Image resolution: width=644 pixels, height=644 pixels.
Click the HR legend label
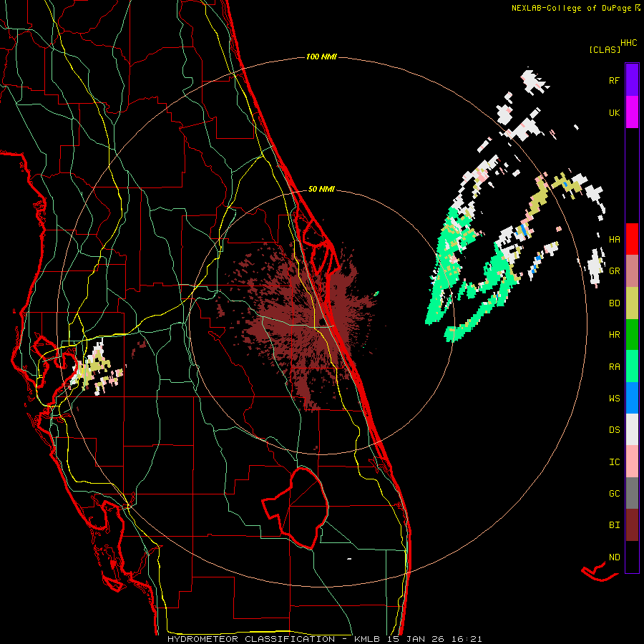pos(614,335)
